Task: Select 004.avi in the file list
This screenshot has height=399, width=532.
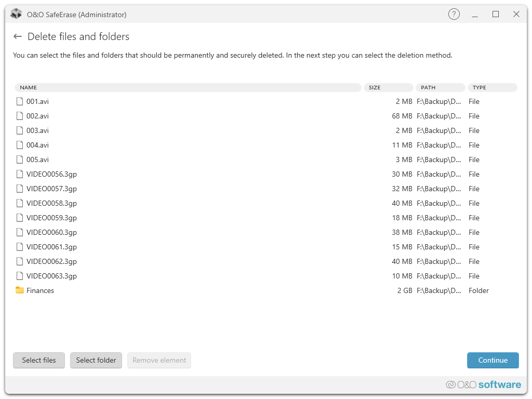Action: (x=37, y=145)
